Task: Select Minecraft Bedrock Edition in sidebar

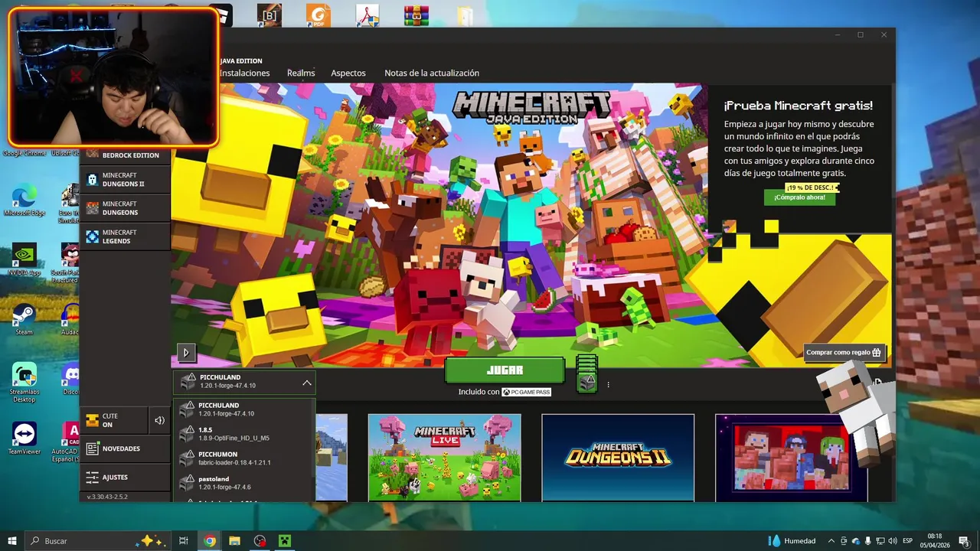Action: [x=126, y=155]
